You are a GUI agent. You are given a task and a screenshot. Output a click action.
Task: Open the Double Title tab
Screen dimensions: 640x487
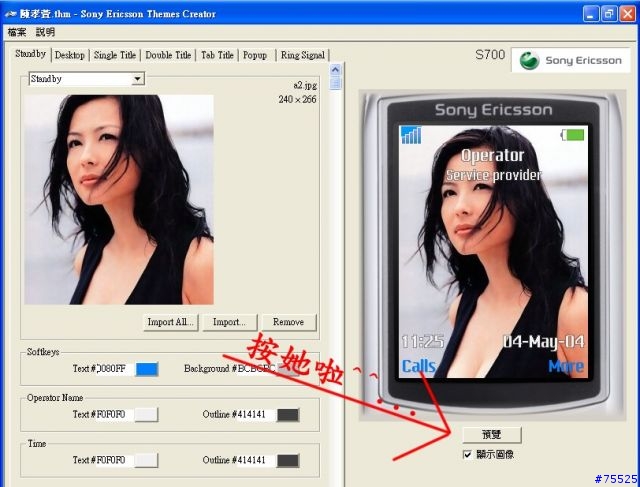pyautogui.click(x=168, y=55)
